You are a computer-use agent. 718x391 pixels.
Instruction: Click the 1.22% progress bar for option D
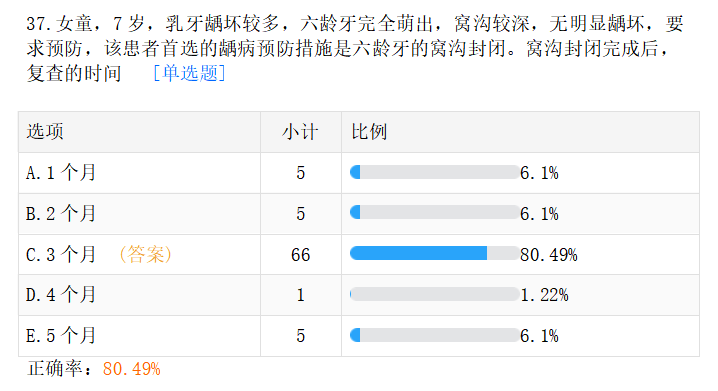coord(435,294)
